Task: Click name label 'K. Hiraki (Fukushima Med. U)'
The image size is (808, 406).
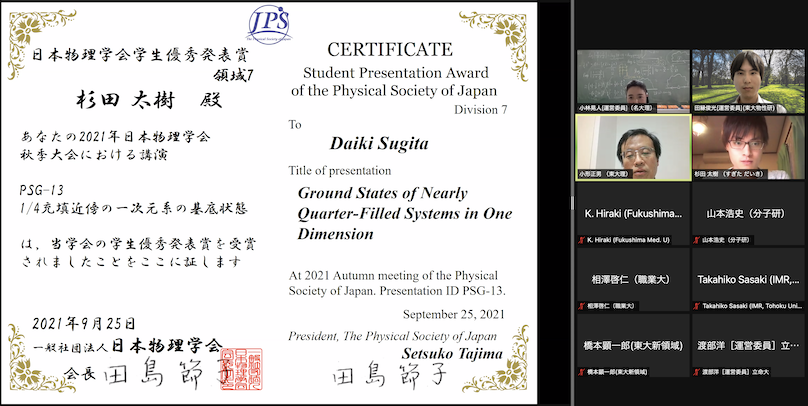Action: pos(628,240)
